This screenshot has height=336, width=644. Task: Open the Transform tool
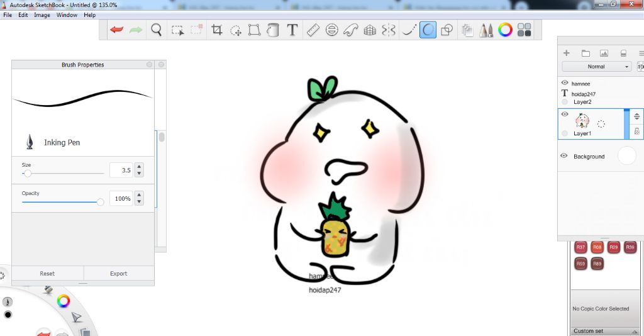(x=254, y=30)
